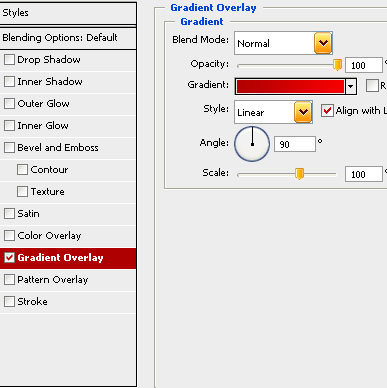Open the gradient picker dropdown arrow

pyautogui.click(x=351, y=87)
